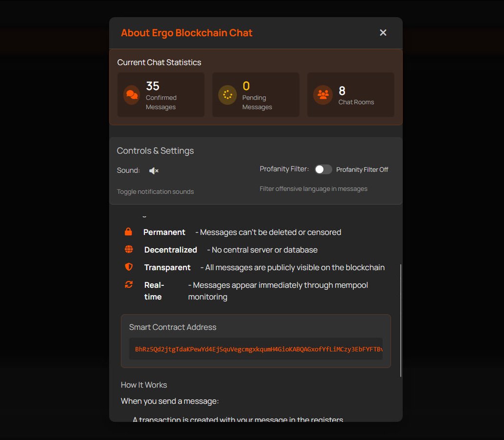504x440 pixels.
Task: Click the "35" confirmed messages count
Action: [153, 86]
